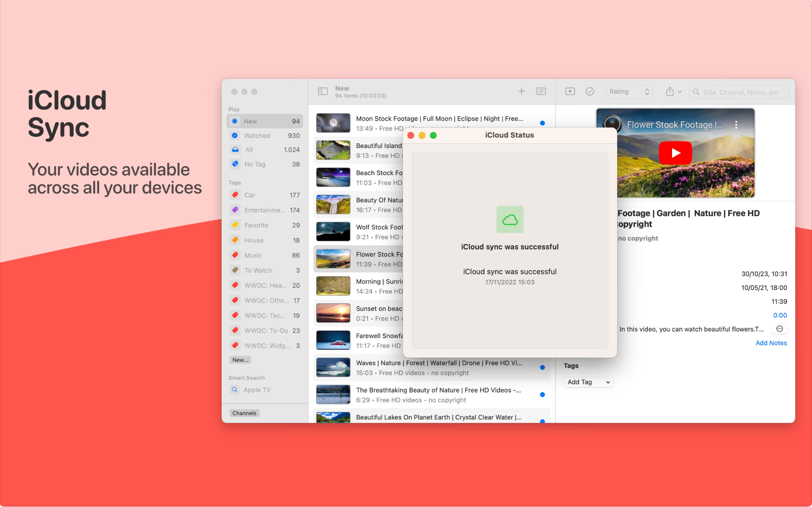
Task: Click the 10/05/21, 18:00 date value
Action: click(x=764, y=288)
